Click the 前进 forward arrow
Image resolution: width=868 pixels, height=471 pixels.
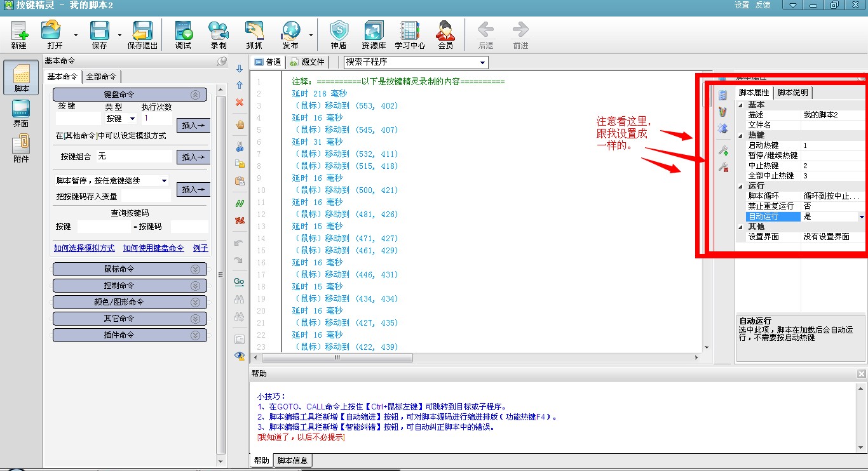click(520, 30)
